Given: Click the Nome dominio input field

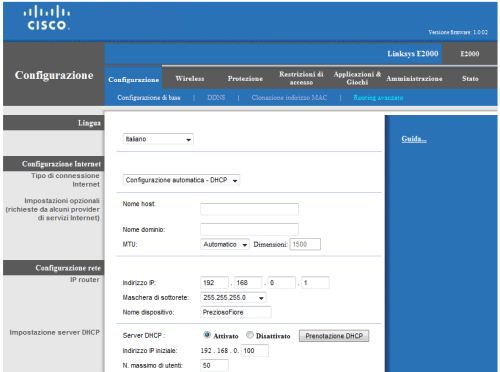Looking at the screenshot, I should [x=249, y=229].
